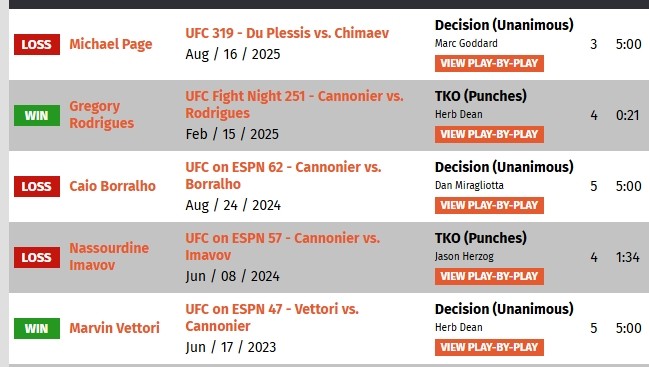
Task: Click the LOSS badge beside Caio Borralho
Action: (x=37, y=186)
